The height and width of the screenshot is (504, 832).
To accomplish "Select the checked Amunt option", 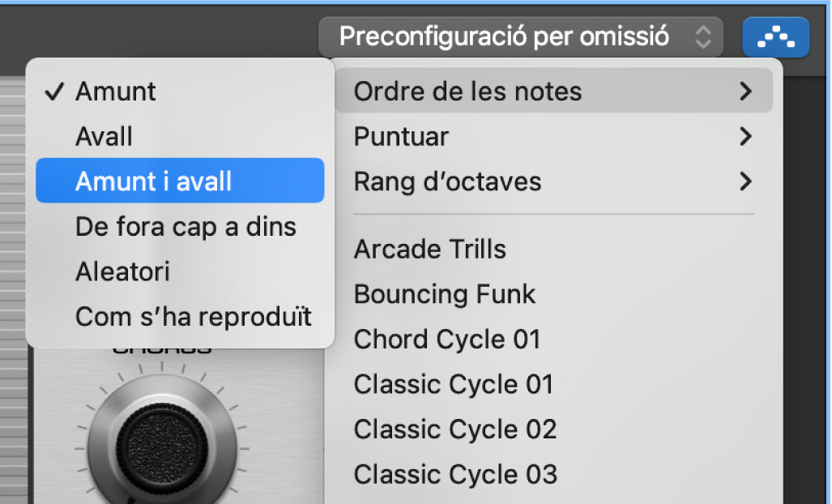I will 115,91.
